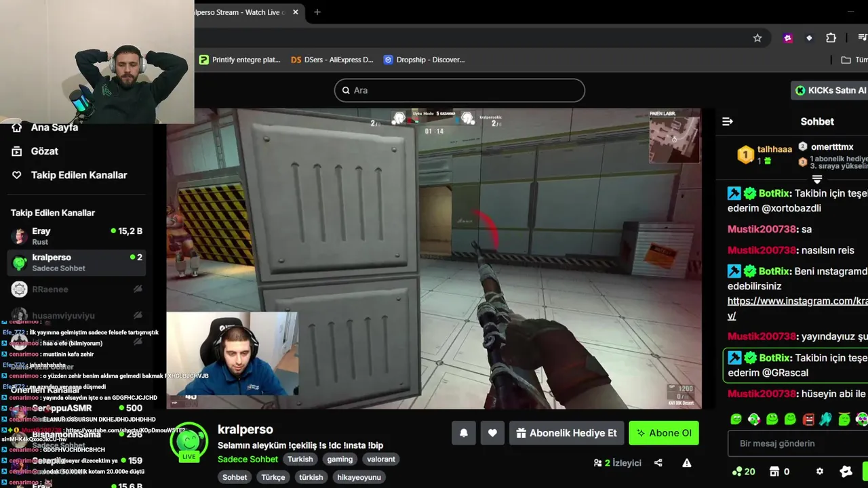The height and width of the screenshot is (488, 868).
Task: Open the Dropship - Discover bookmark
Action: (424, 60)
